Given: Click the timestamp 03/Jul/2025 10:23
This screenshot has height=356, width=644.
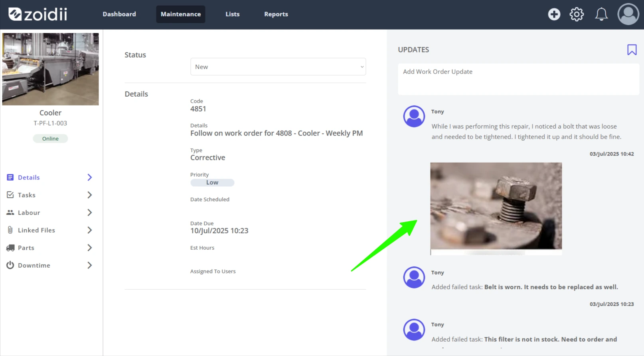Looking at the screenshot, I should click(612, 304).
